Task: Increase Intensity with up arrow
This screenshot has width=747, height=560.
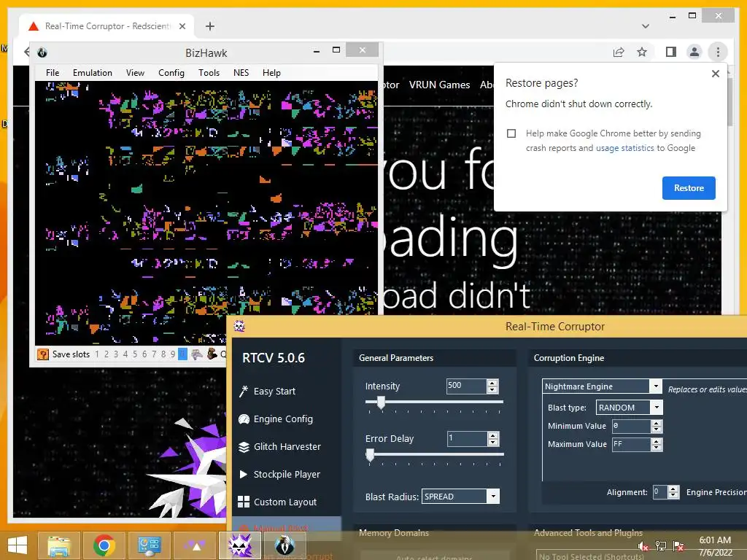Action: [x=492, y=383]
